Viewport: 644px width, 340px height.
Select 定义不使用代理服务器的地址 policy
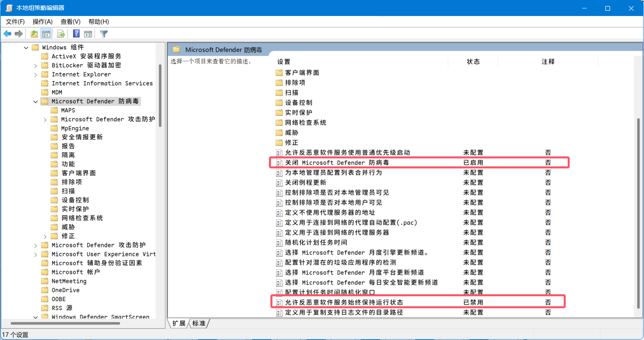(330, 213)
